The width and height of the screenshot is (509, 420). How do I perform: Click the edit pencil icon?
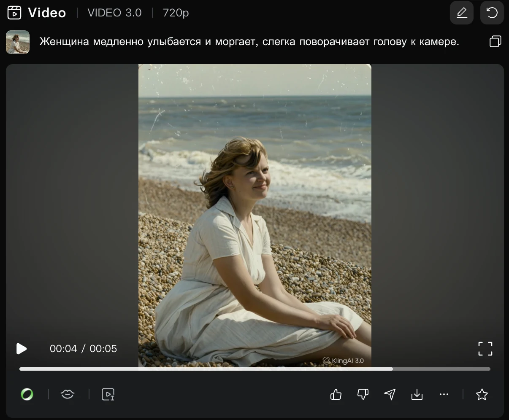click(x=462, y=13)
